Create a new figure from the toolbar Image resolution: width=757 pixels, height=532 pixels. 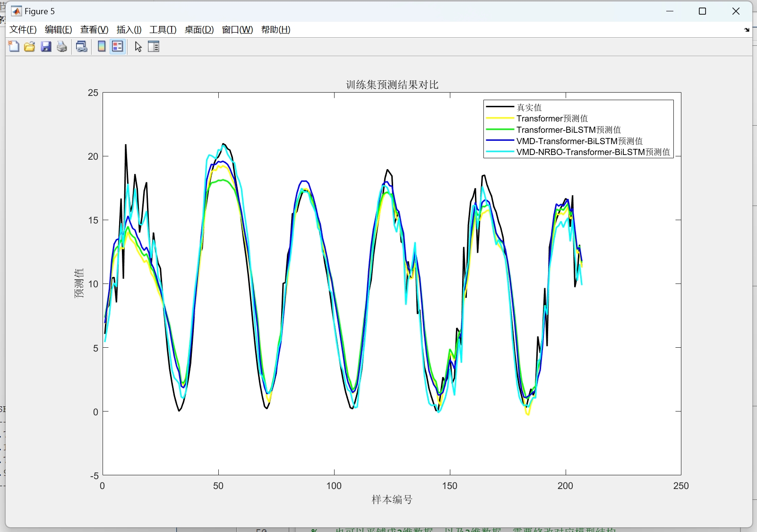[13, 46]
